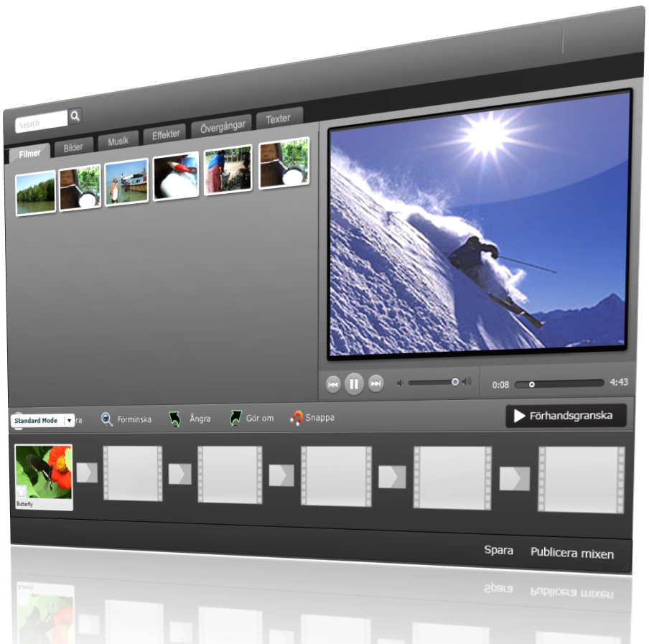Select the Övergångar tab
The image size is (649, 644).
pyautogui.click(x=223, y=127)
